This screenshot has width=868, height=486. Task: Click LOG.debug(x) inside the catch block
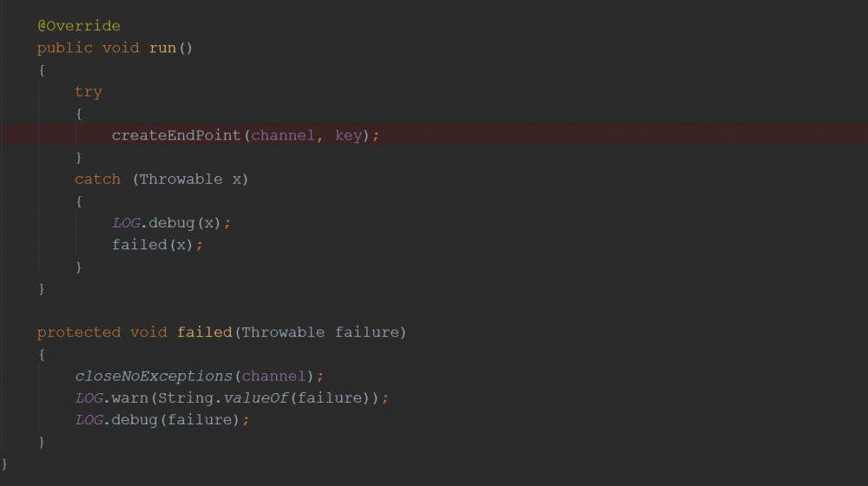[x=169, y=223]
